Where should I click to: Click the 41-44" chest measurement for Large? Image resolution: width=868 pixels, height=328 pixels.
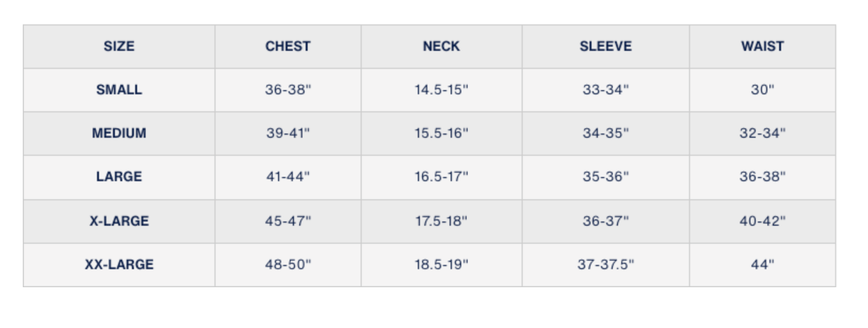coord(288,177)
